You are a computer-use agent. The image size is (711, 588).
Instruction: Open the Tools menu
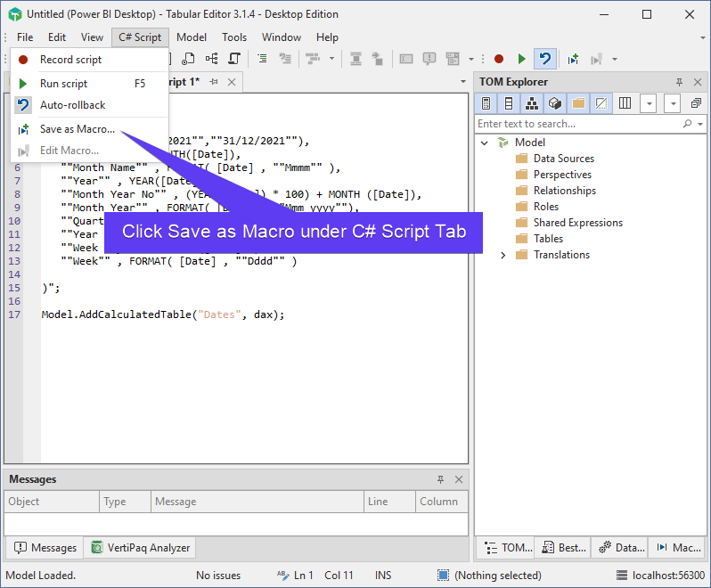pyautogui.click(x=234, y=37)
